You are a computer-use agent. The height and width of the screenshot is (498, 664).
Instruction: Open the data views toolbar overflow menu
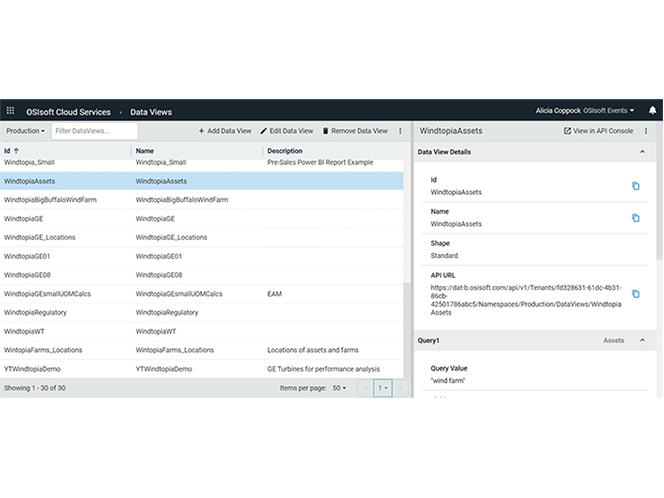(400, 131)
